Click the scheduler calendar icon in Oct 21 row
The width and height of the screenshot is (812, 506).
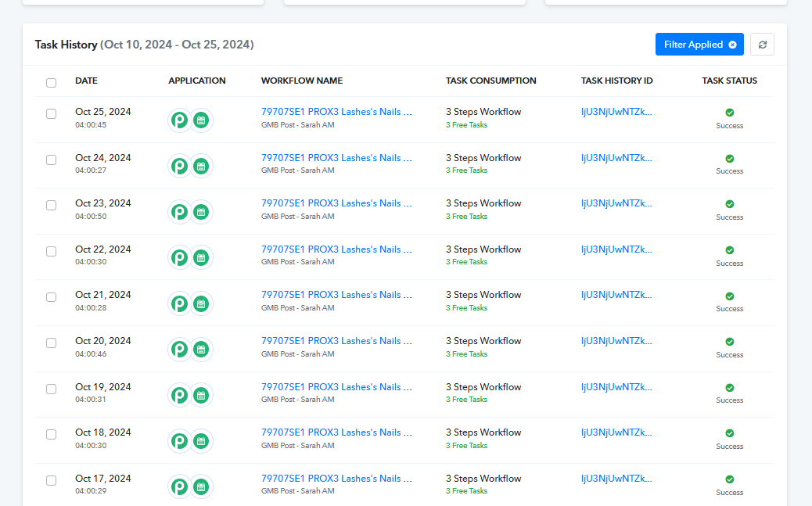pyautogui.click(x=201, y=303)
